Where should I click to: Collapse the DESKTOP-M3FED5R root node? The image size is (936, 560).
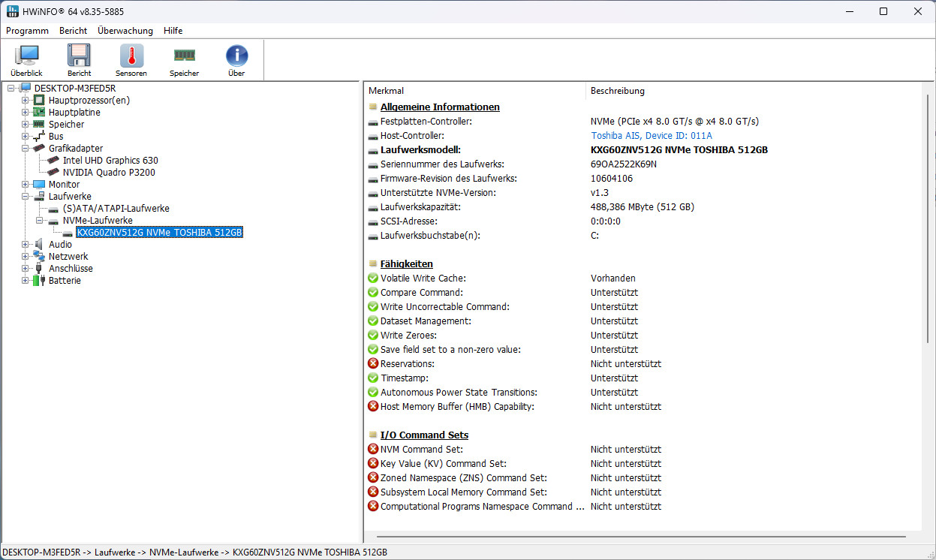click(x=11, y=89)
